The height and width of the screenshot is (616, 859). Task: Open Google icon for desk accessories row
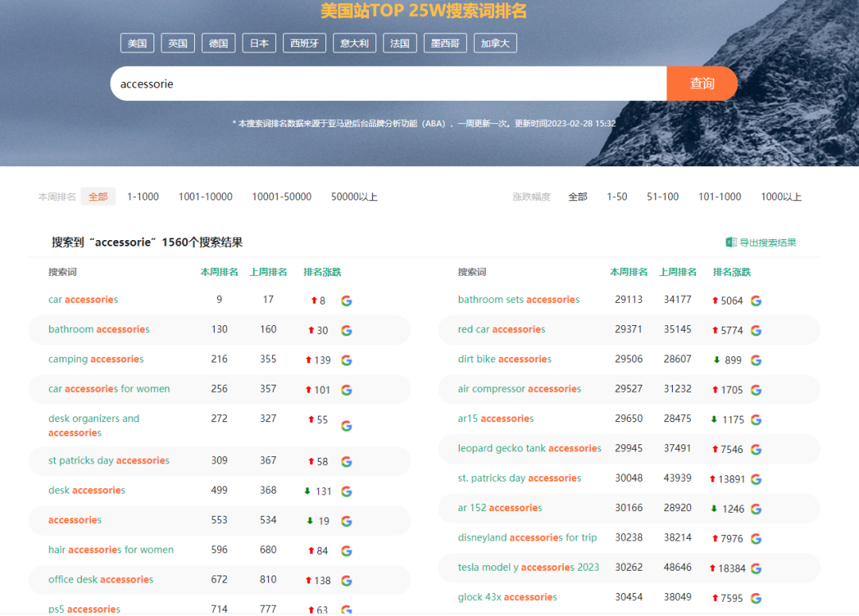click(x=346, y=491)
